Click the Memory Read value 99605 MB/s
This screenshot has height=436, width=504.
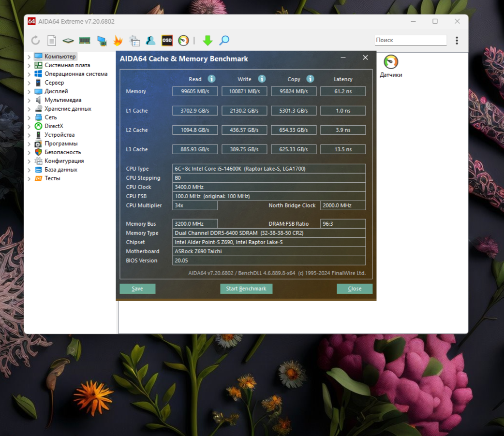tap(195, 91)
